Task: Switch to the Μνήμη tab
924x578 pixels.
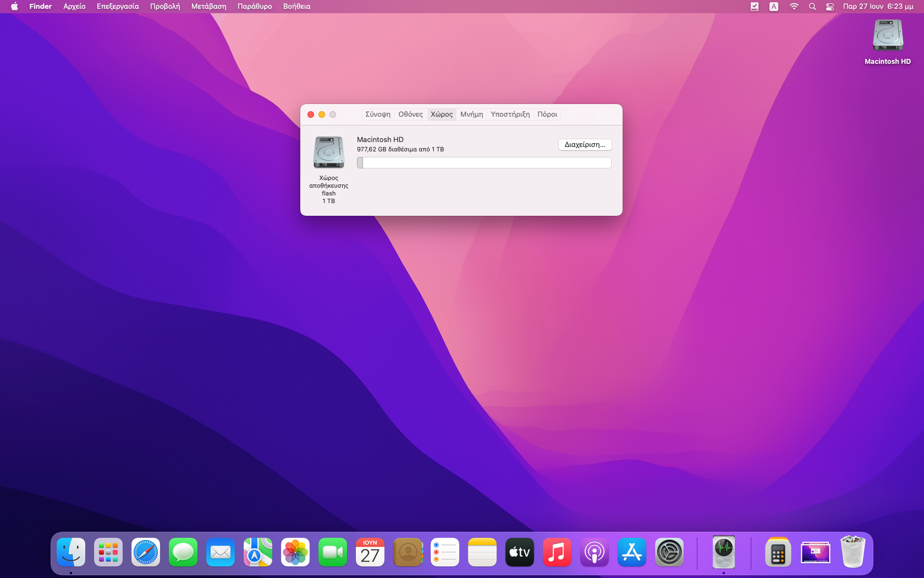Action: click(472, 114)
